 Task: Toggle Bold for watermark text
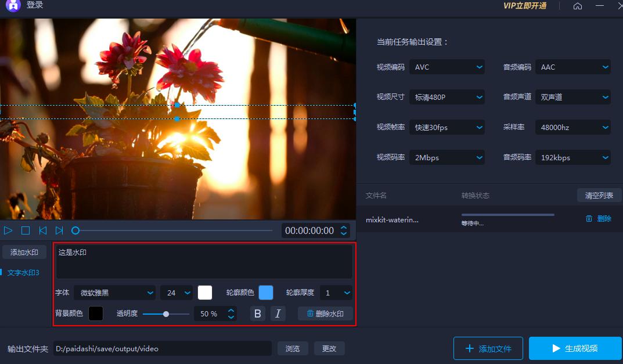click(x=258, y=313)
